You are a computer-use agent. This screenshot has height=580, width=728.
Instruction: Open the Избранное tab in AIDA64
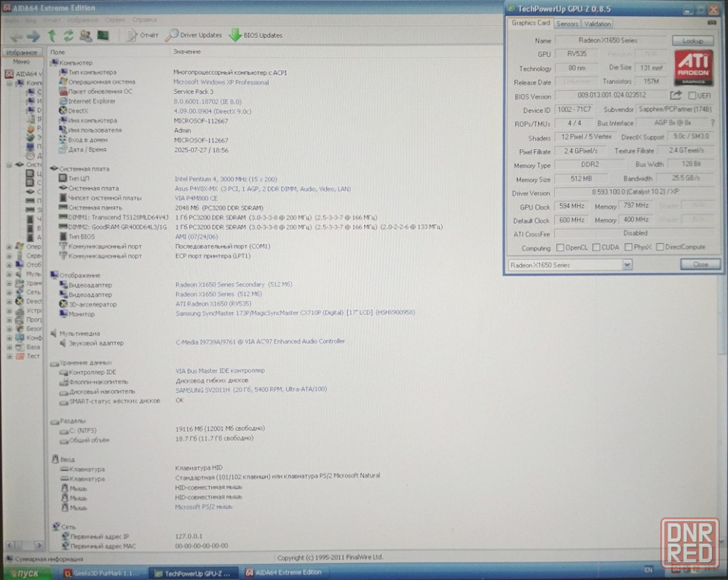coord(22,52)
